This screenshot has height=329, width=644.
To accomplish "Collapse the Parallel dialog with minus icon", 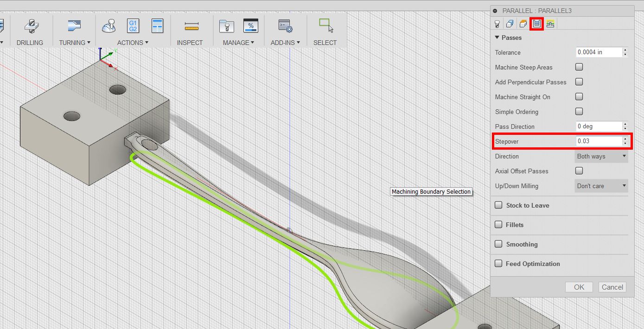I will (x=496, y=11).
